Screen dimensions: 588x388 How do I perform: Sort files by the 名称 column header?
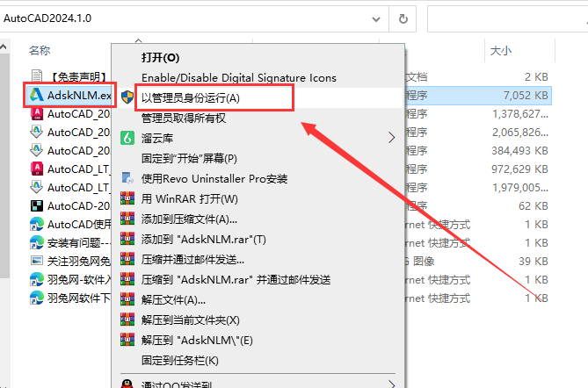[40, 50]
